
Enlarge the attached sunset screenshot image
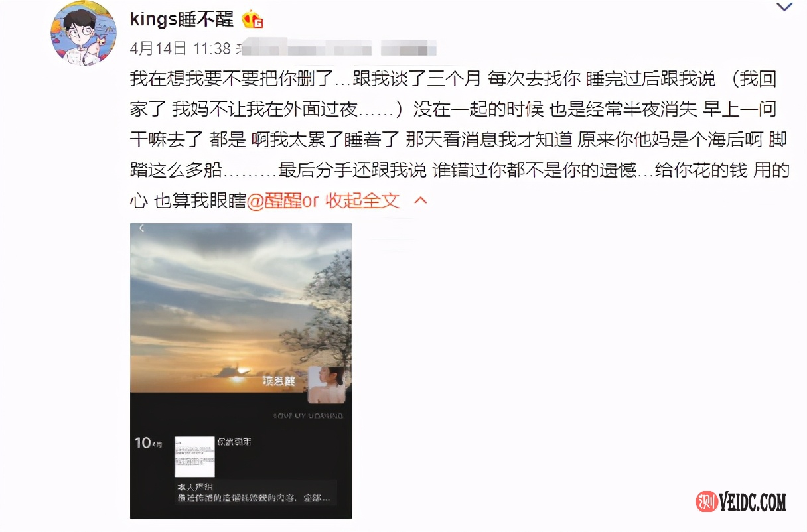tap(241, 371)
